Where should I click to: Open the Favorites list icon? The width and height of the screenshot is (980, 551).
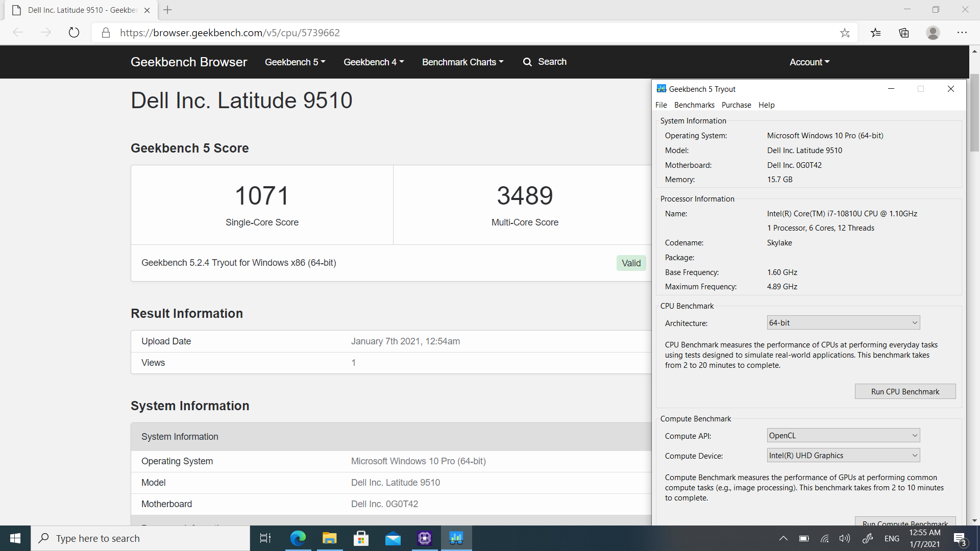coord(876,33)
